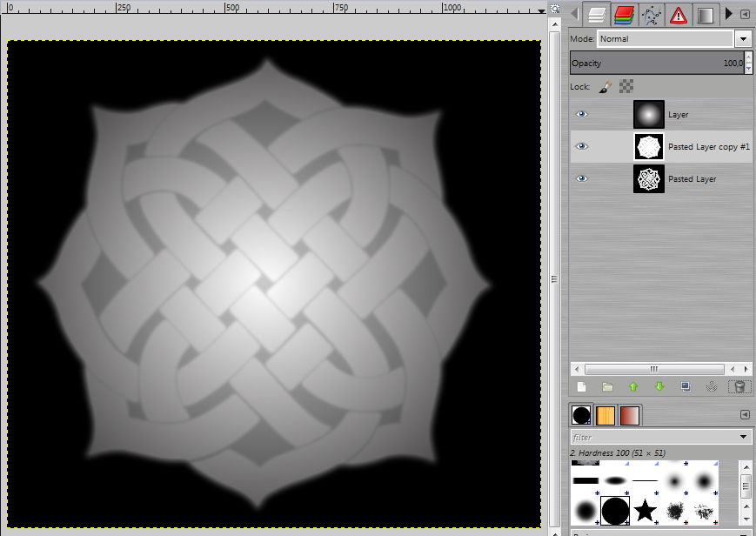Select the solid black rectangle brush
Image resolution: width=756 pixels, height=536 pixels.
tap(585, 480)
